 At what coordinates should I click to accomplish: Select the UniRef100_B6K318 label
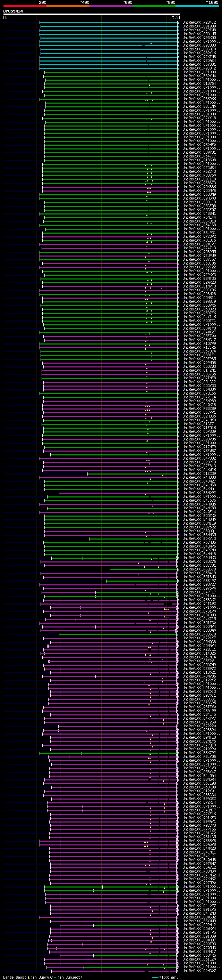pos(199,221)
